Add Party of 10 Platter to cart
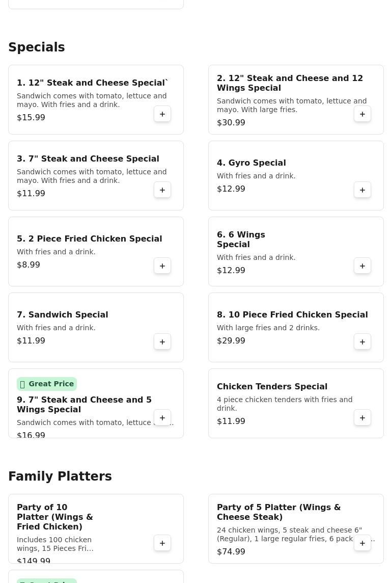The height and width of the screenshot is (583, 392). (162, 543)
